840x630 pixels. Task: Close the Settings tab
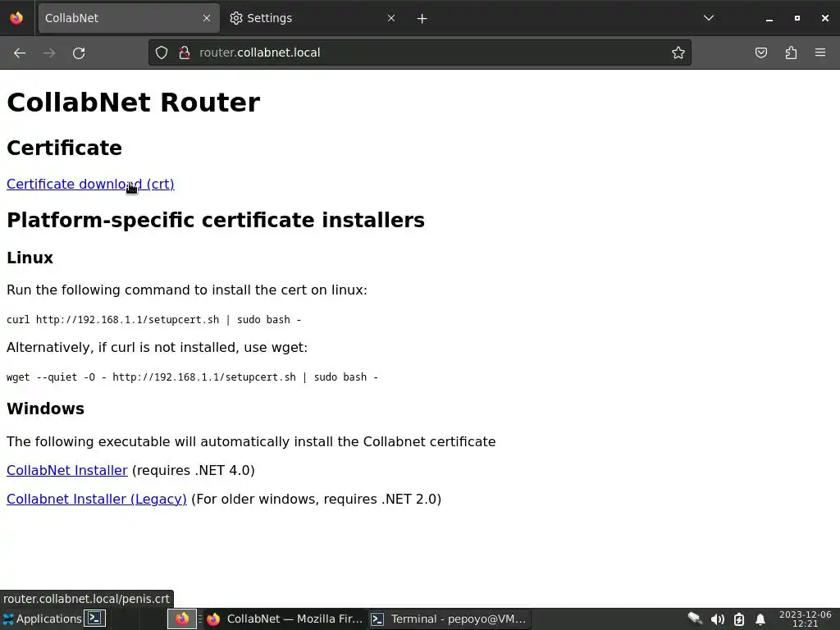391,18
